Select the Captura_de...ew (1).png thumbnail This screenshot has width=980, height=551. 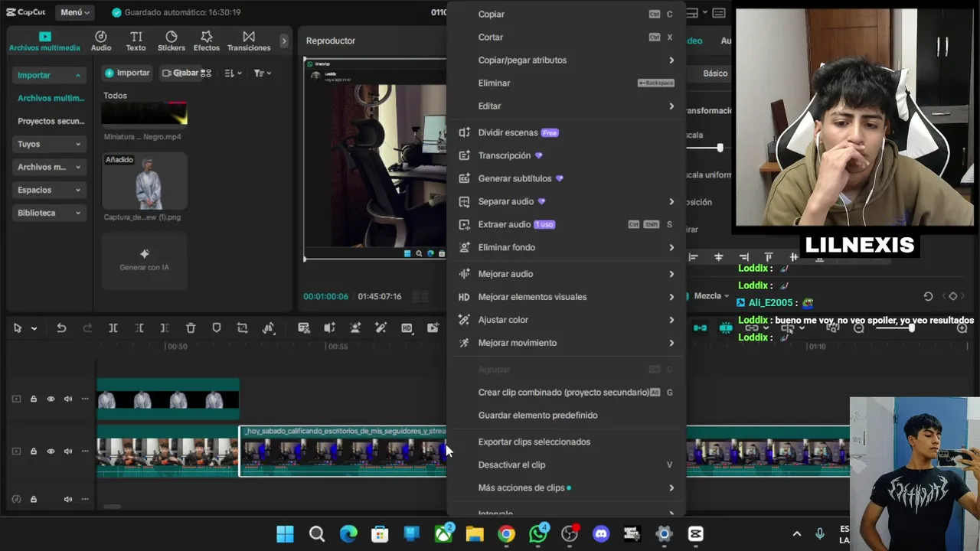coord(144,181)
